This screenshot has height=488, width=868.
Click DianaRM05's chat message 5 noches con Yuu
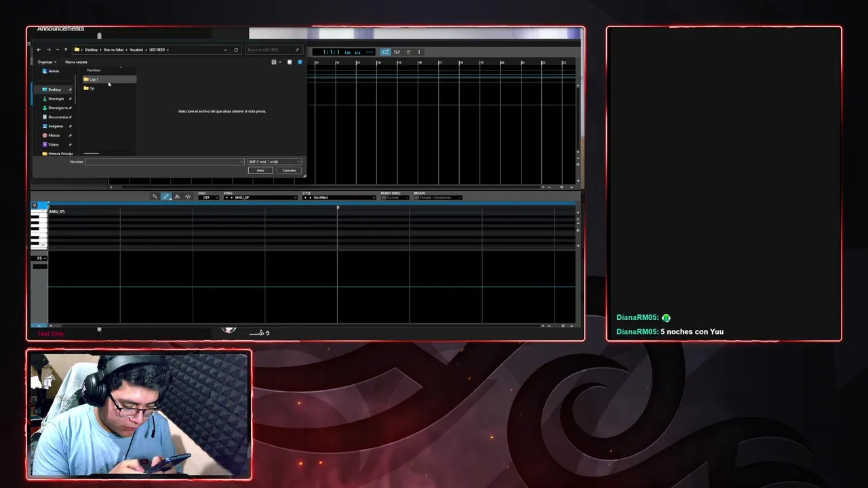(692, 331)
